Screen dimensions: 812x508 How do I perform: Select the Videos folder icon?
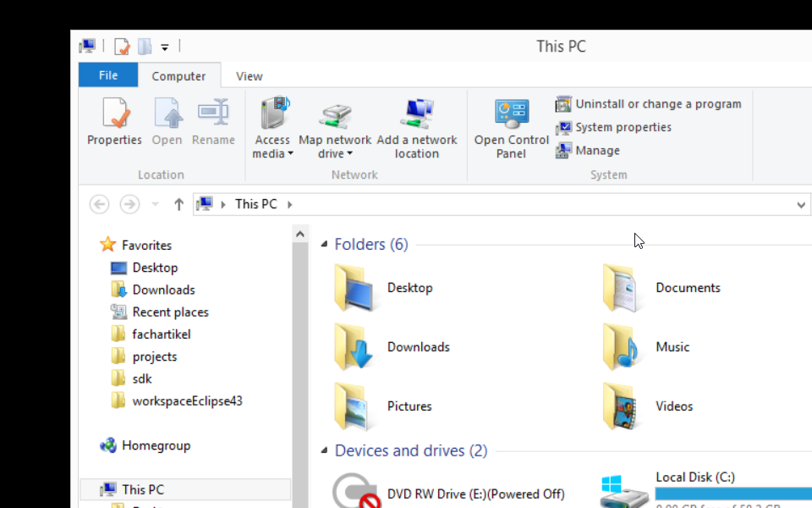click(x=621, y=406)
